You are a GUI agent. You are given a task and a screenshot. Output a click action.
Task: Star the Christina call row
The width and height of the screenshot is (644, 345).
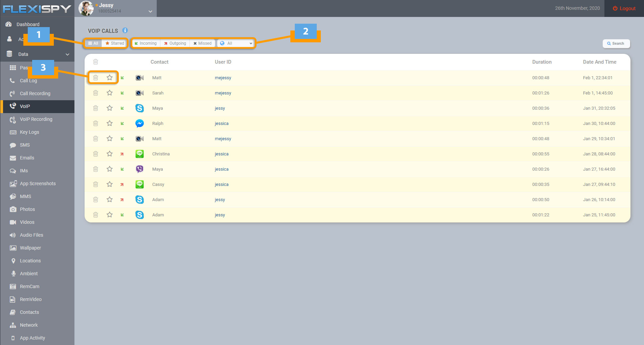click(110, 154)
